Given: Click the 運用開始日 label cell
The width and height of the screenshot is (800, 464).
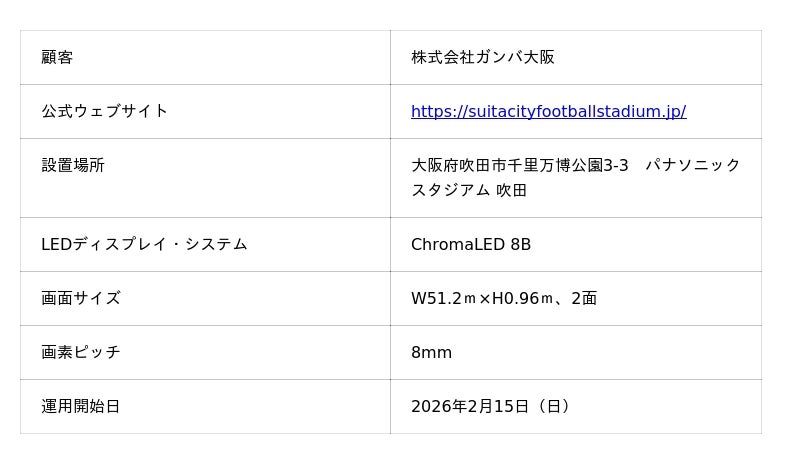Looking at the screenshot, I should pyautogui.click(x=81, y=406).
